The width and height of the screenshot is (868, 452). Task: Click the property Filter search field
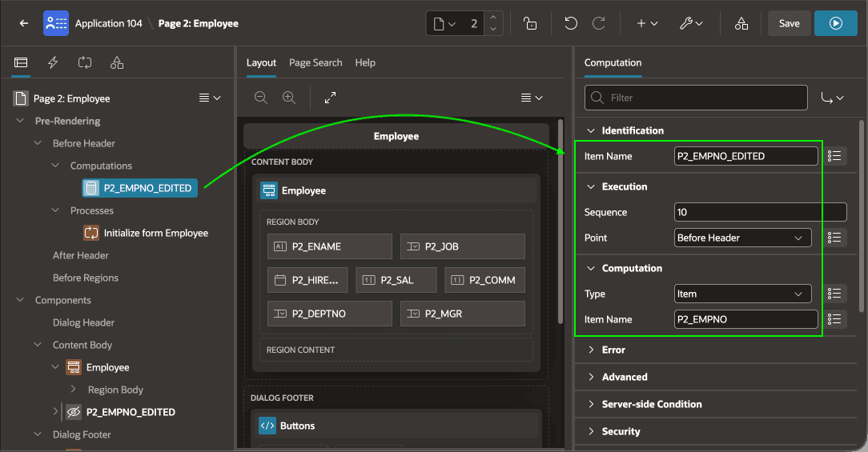point(696,98)
